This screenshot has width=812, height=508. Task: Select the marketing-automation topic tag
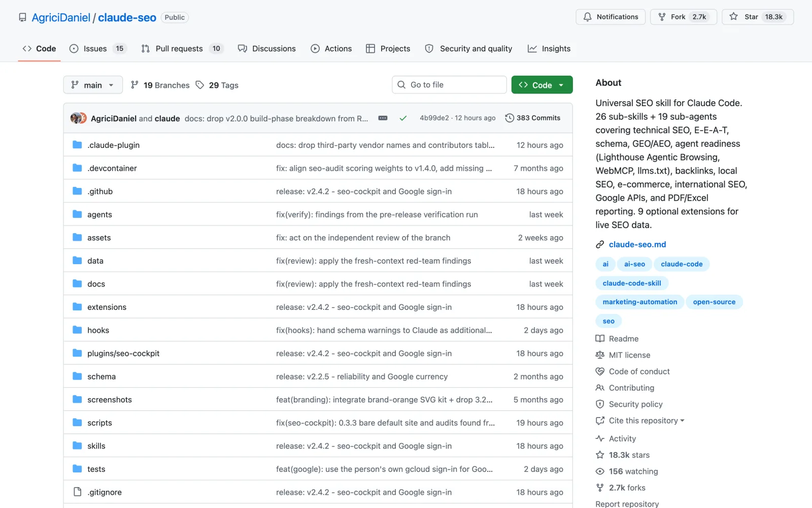click(x=640, y=302)
